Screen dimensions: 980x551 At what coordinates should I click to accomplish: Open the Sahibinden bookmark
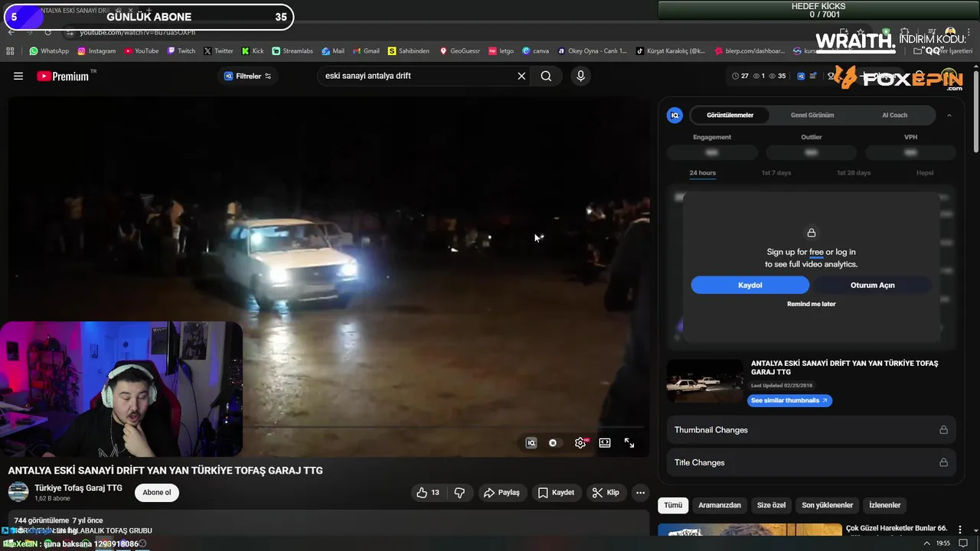pyautogui.click(x=408, y=51)
